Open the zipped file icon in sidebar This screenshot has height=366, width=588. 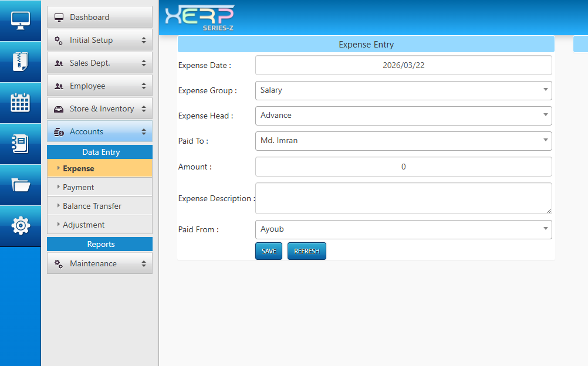pos(21,62)
